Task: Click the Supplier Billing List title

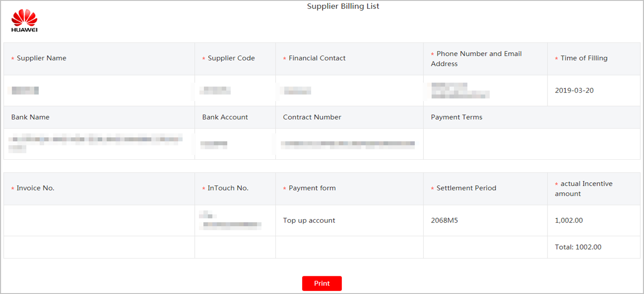Action: [343, 6]
